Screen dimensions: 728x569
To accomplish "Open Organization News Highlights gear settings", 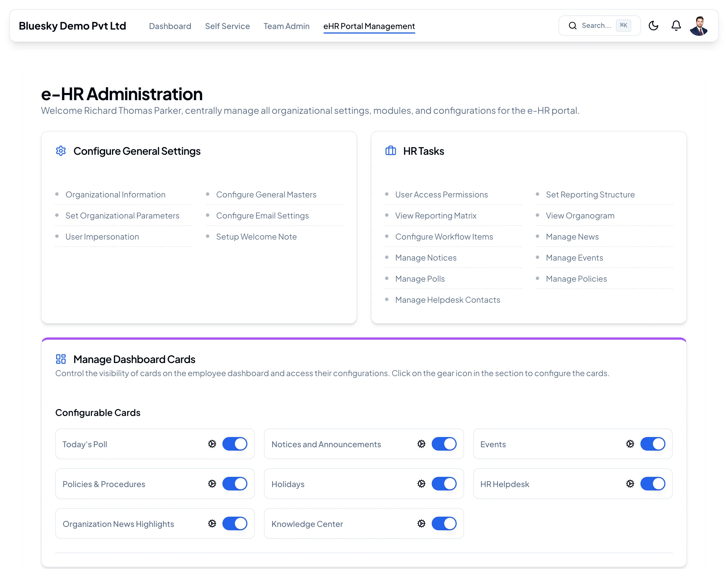I will point(212,524).
